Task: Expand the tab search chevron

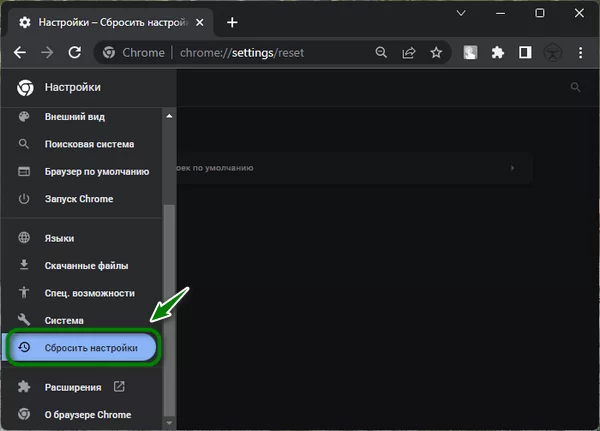Action: (x=461, y=13)
